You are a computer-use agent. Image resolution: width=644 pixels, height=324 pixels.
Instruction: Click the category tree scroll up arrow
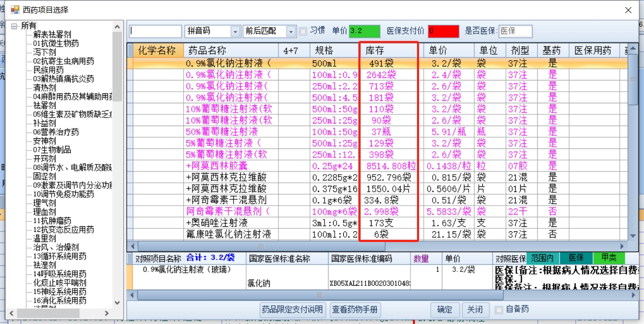click(x=117, y=26)
